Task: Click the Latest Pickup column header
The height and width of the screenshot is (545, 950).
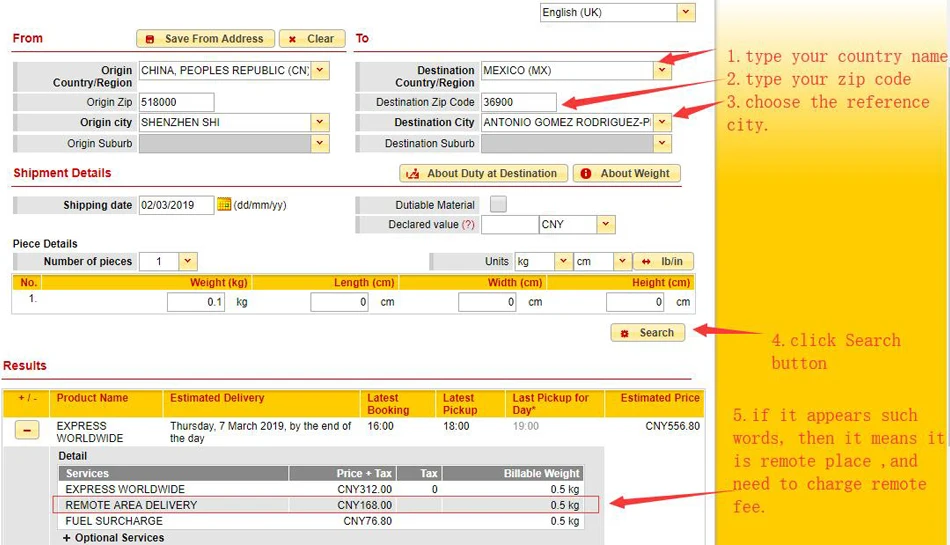Action: (460, 404)
